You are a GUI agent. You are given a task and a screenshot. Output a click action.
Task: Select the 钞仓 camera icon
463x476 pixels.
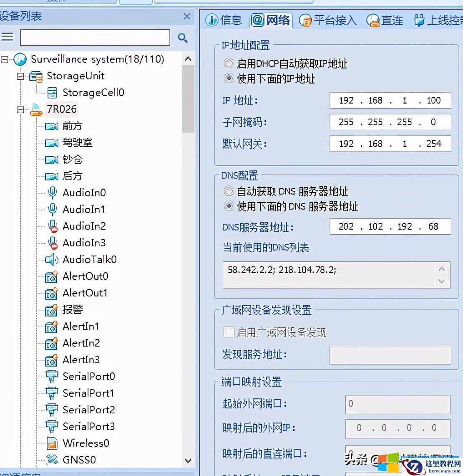[x=52, y=160]
